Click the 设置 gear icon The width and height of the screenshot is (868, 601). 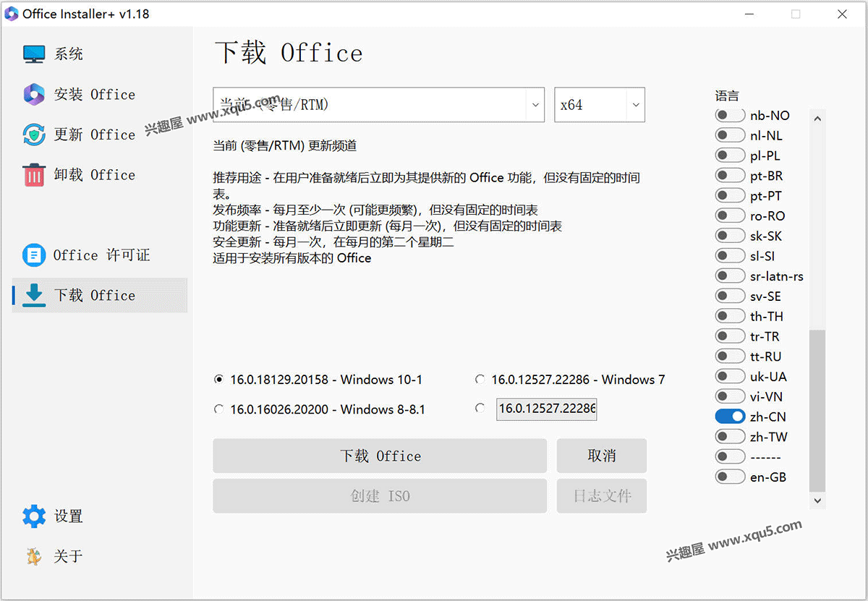[x=34, y=516]
